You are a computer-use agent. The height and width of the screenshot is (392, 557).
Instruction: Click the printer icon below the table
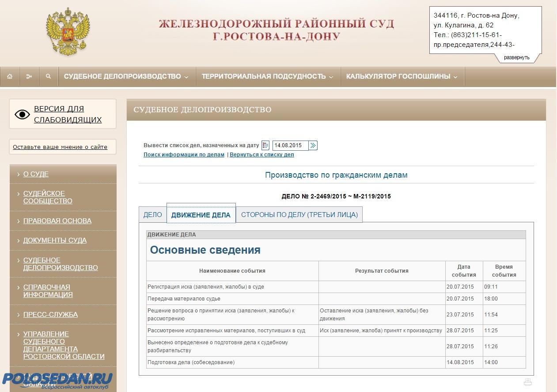coord(527,382)
